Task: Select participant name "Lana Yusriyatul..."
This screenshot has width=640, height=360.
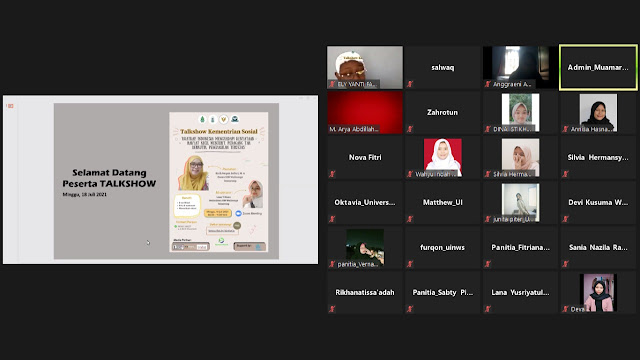Action: click(x=520, y=292)
